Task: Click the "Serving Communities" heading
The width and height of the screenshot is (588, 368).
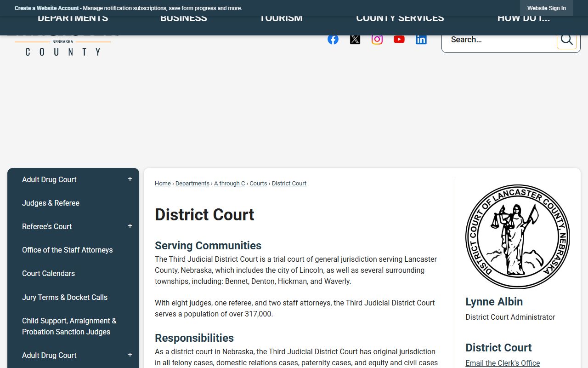Action: pyautogui.click(x=208, y=246)
